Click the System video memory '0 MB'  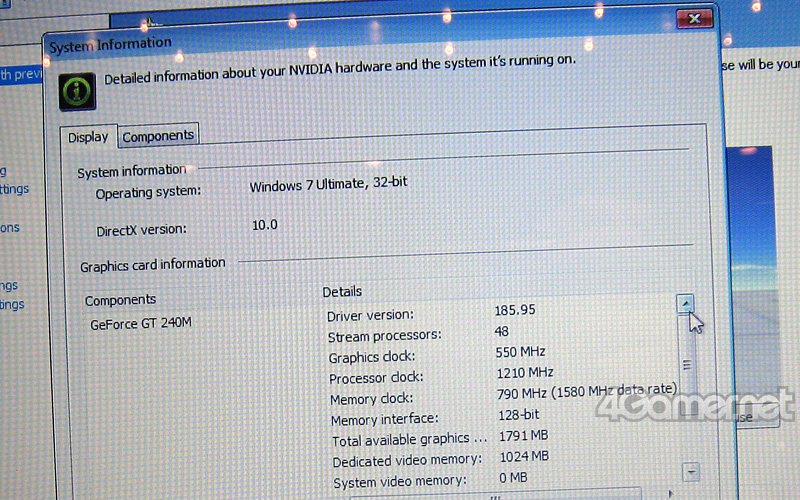[x=513, y=478]
